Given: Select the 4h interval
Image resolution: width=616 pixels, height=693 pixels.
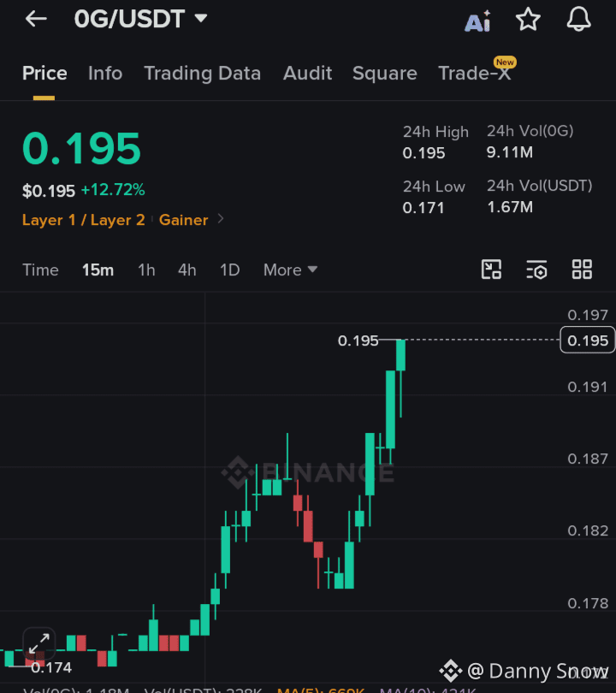Looking at the screenshot, I should click(187, 269).
